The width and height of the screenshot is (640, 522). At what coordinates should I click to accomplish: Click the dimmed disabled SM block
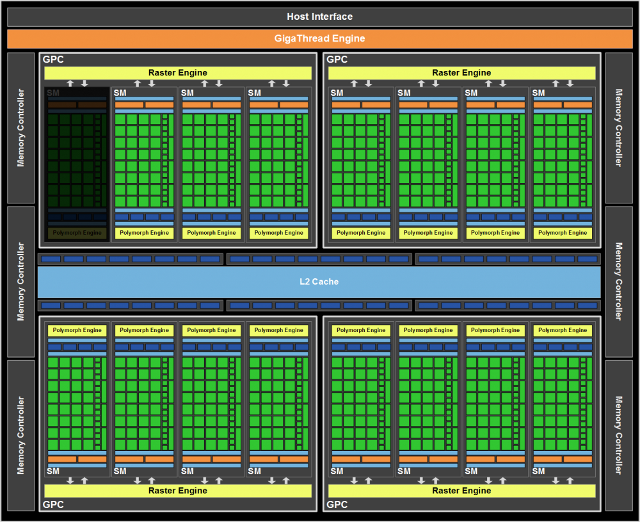pos(77,160)
